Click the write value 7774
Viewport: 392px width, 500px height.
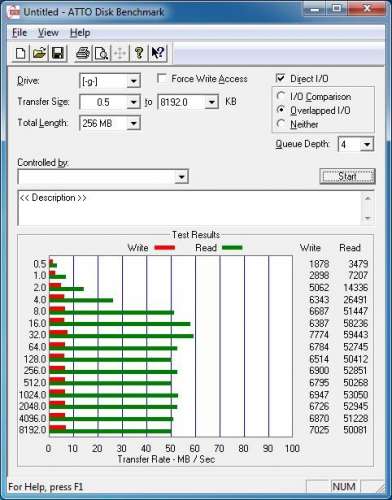point(319,335)
